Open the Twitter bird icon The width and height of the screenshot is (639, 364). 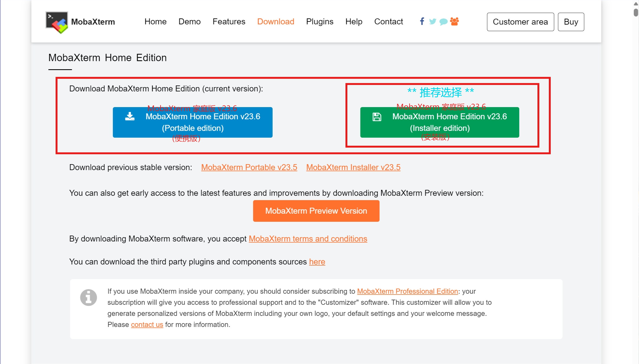coord(432,21)
